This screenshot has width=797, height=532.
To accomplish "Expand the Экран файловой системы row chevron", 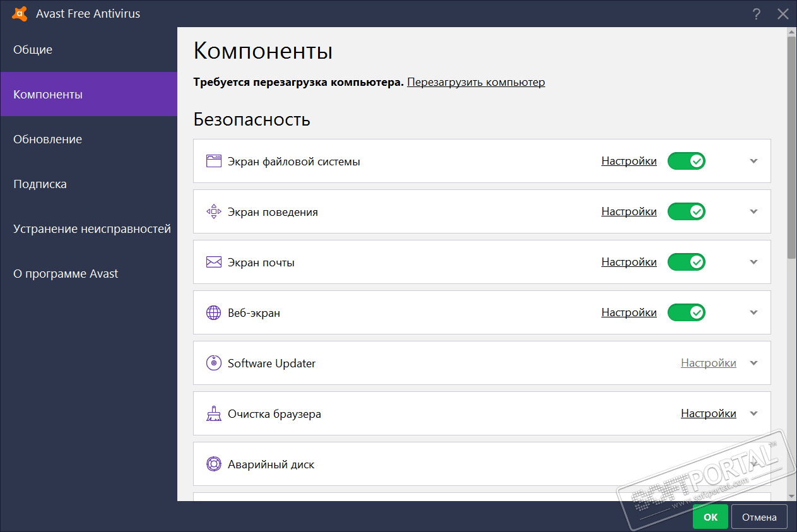I will (753, 161).
